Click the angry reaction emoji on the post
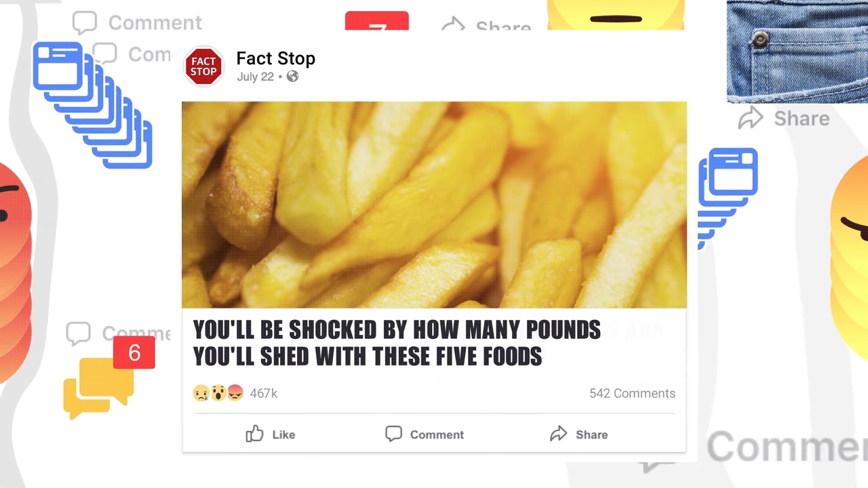Screen dimensions: 868x488 coord(235,393)
